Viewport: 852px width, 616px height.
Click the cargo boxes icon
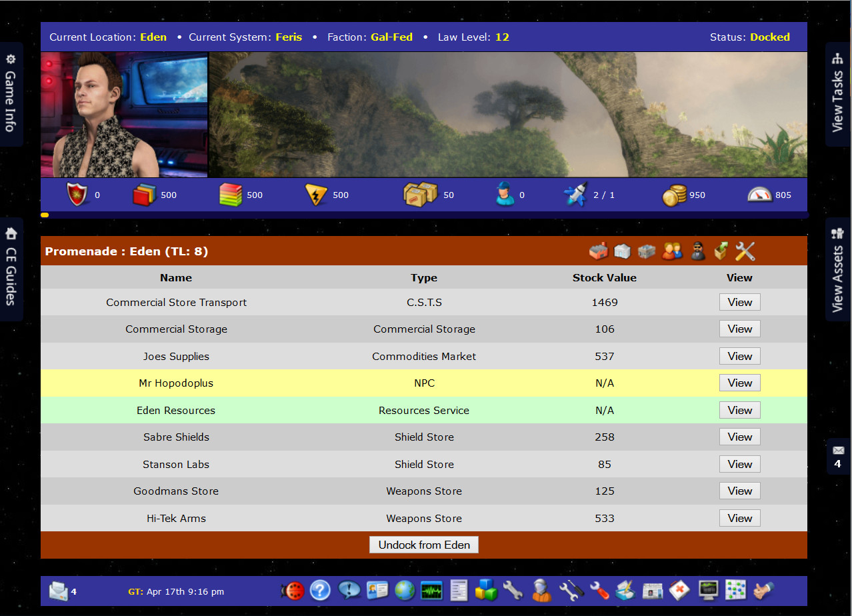(x=421, y=194)
